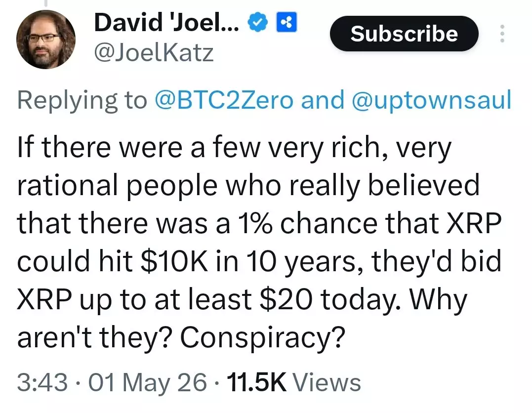The image size is (532, 413).
Task: Click the 'Views' label
Action: click(x=327, y=382)
